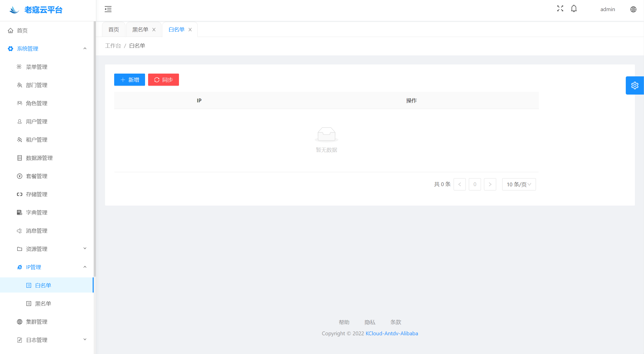Screen dimensions: 644x354
Task: Collapse the 系统管理 menu section
Action: click(85, 49)
